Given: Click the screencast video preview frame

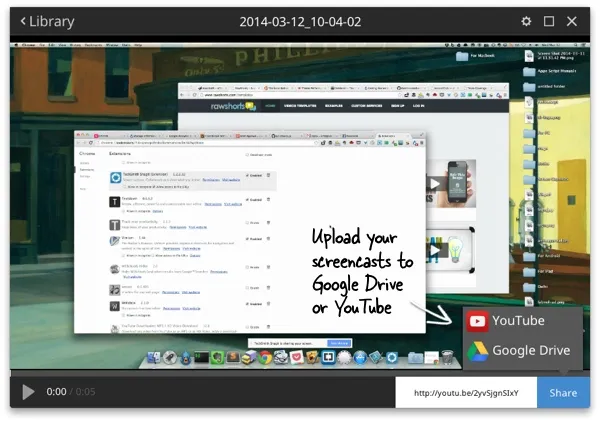Looking at the screenshot, I should tap(300, 206).
